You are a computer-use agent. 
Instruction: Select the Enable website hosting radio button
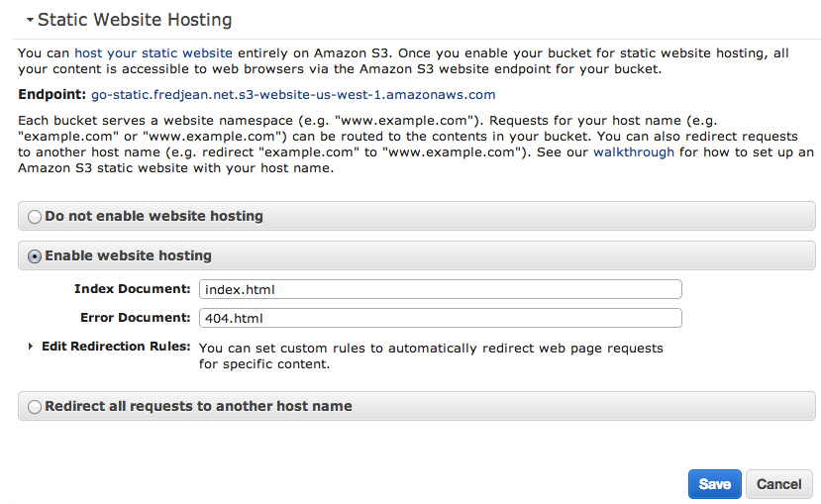35,256
